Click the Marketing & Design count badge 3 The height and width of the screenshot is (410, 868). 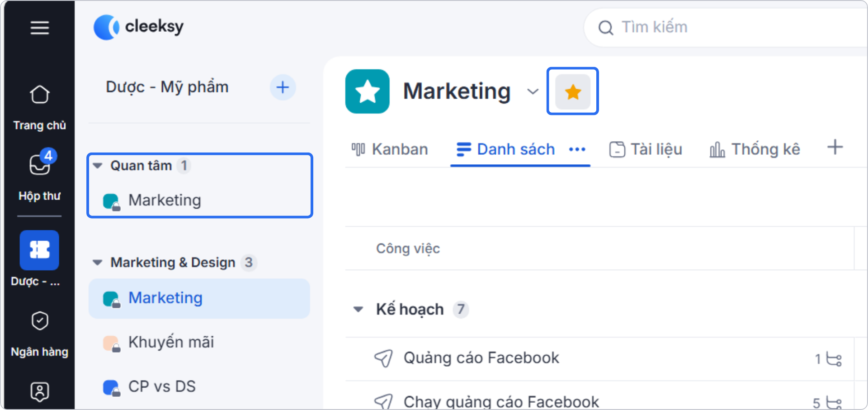point(249,262)
